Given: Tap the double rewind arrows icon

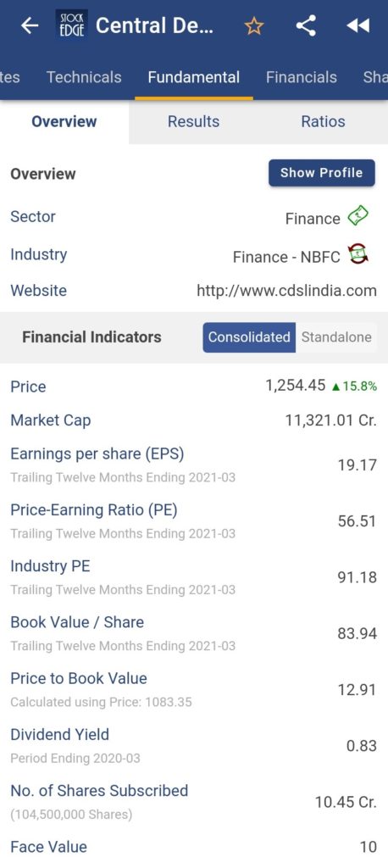Looking at the screenshot, I should coord(358,25).
